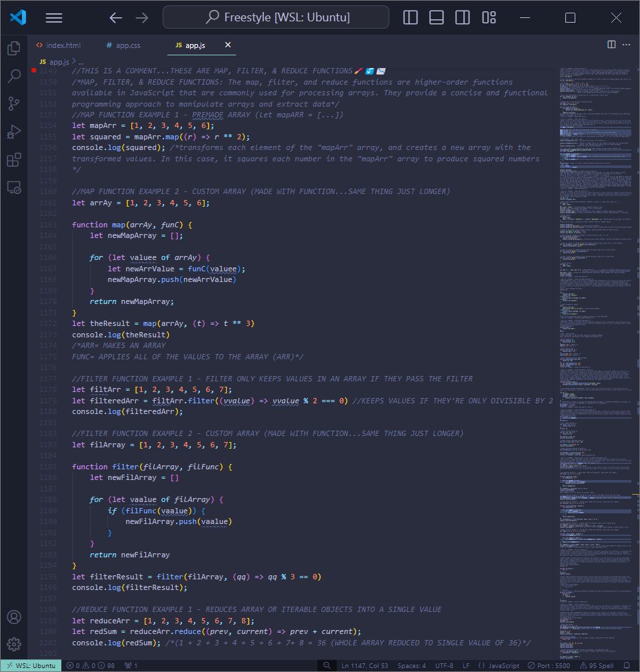Click the paintbrush emoji in line 1149 comment
Image resolution: width=640 pixels, height=672 pixels.
tap(359, 71)
